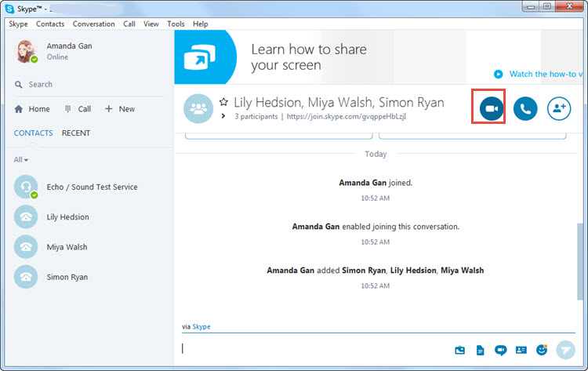Switch to the RECENT tab
Viewport: 588px width, 371px height.
tap(76, 133)
